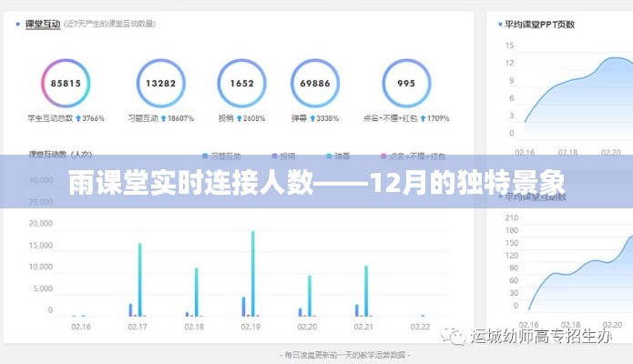Click the 210 label on lower right chart
This screenshot has width=633, height=364.
click(x=512, y=217)
